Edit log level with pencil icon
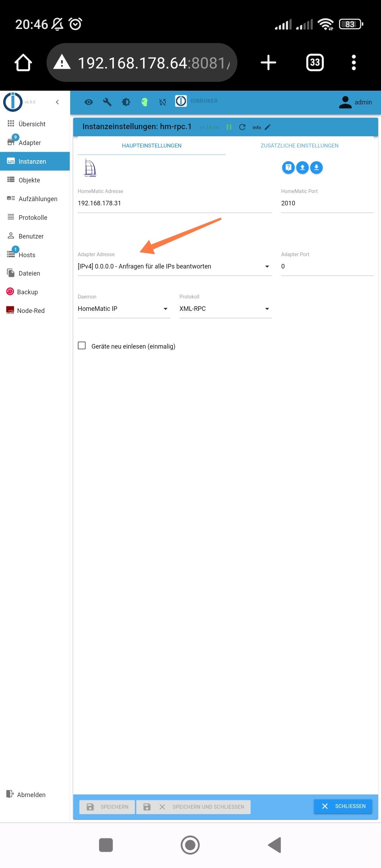Viewport: 381px width, 868px height. (x=268, y=127)
